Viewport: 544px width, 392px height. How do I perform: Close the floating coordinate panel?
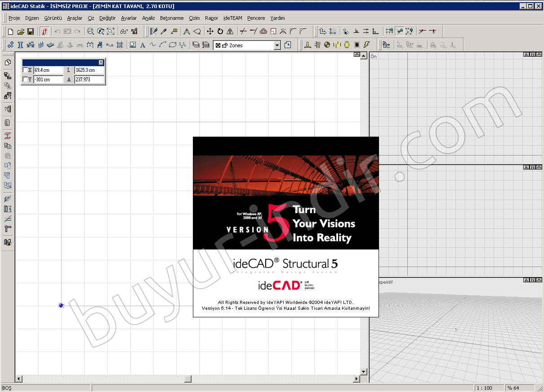(x=101, y=62)
